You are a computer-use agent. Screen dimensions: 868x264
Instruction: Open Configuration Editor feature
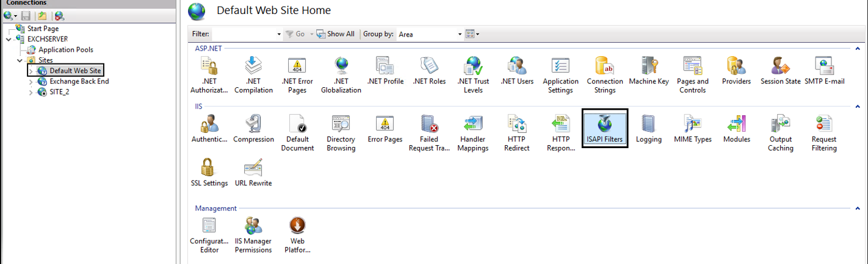coord(209,235)
